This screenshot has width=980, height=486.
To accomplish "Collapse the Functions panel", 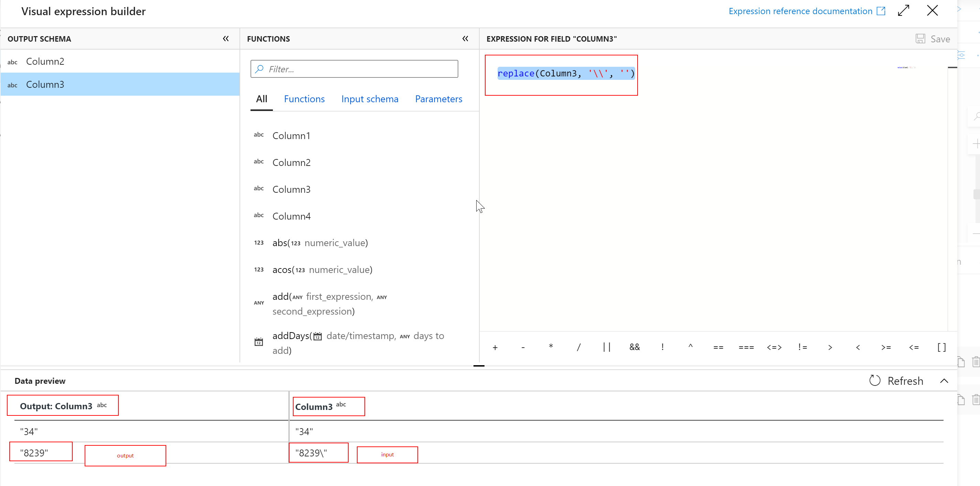I will tap(465, 39).
